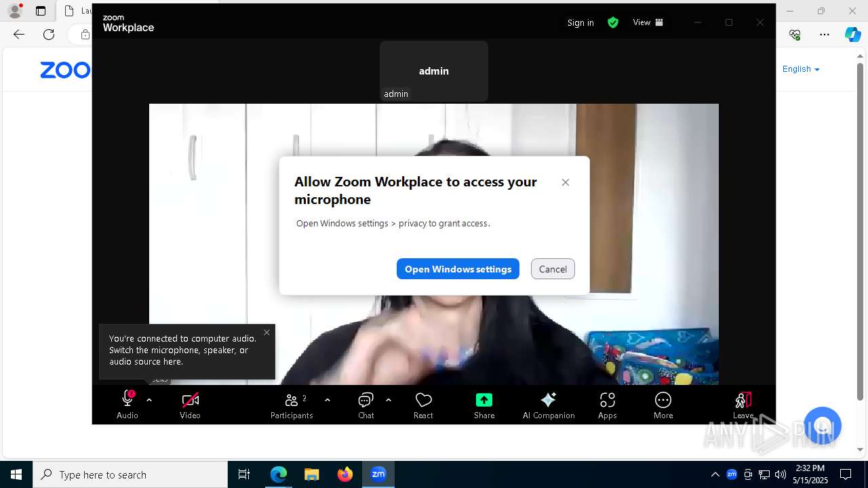Open Firefox from the taskbar
This screenshot has height=488, width=868.
[345, 474]
